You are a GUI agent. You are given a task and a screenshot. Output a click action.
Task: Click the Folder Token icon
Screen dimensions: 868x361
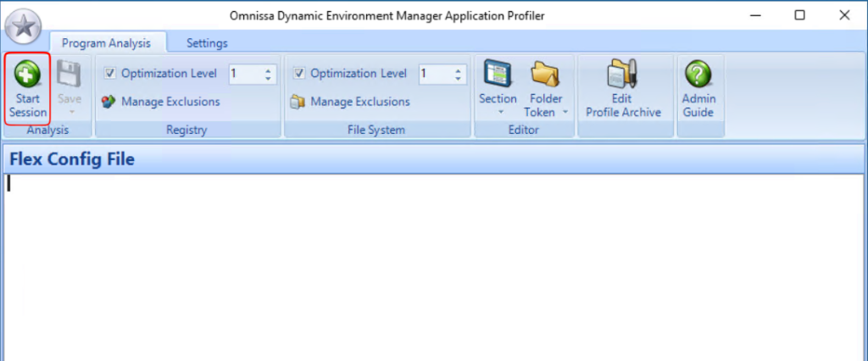click(x=546, y=75)
